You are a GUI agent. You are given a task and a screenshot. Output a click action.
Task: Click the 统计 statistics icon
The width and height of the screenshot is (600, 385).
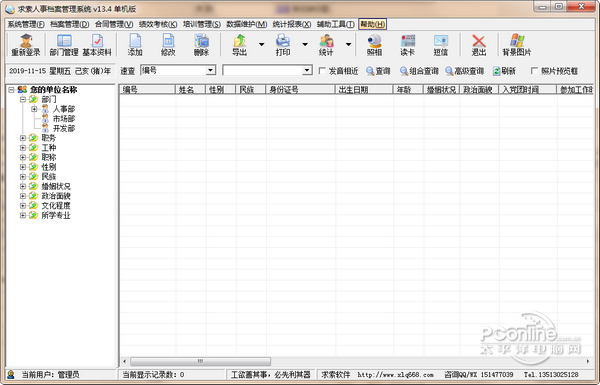(326, 45)
